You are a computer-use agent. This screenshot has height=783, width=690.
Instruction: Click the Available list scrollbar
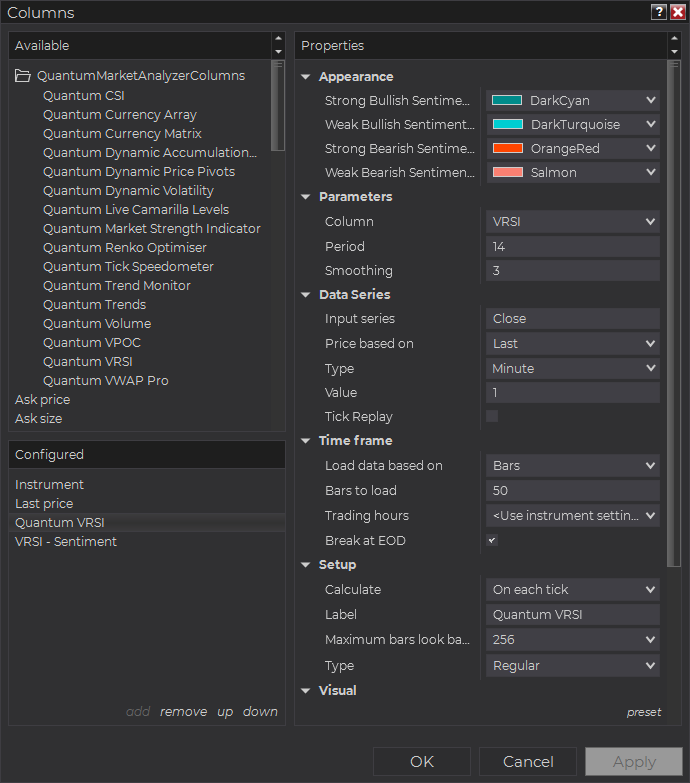click(278, 105)
